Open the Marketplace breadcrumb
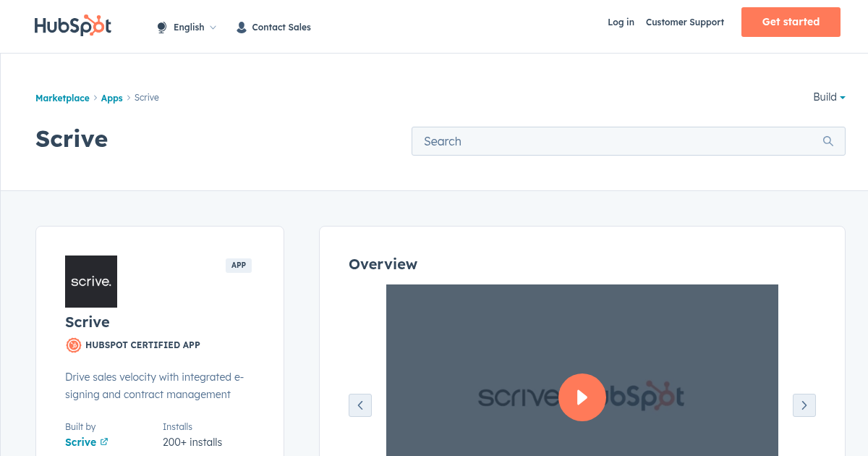The width and height of the screenshot is (868, 456). tap(62, 98)
